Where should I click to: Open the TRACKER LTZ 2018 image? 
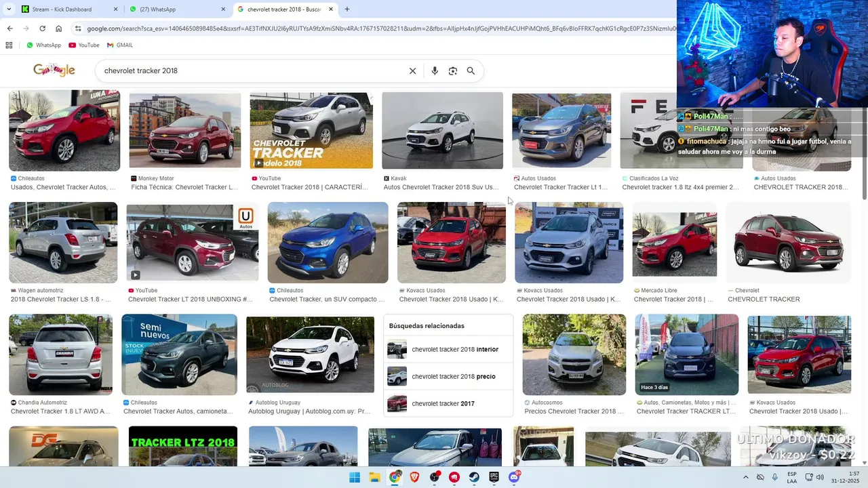point(183,446)
